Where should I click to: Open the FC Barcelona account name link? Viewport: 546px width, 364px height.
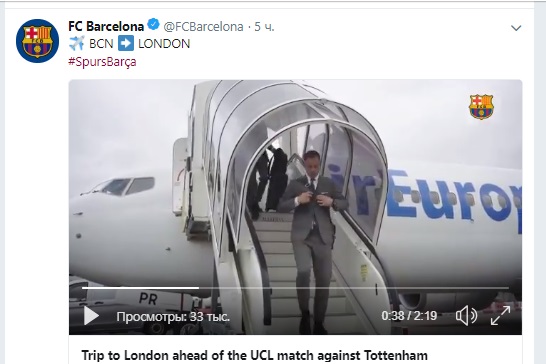pyautogui.click(x=106, y=26)
